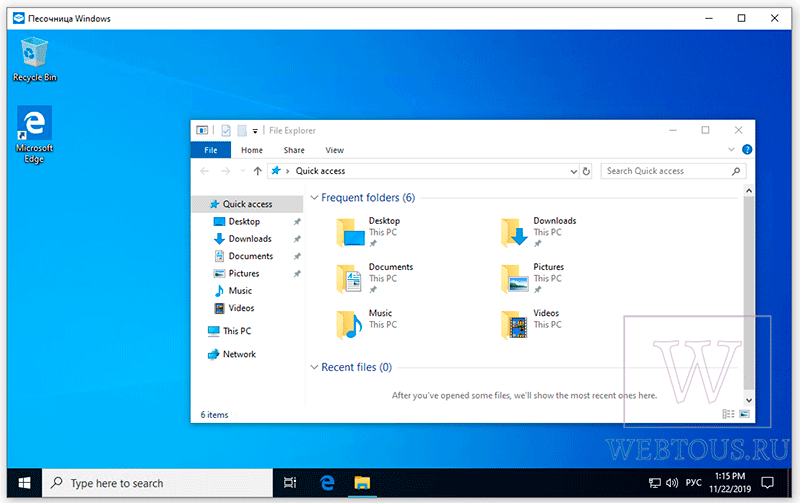Collapse Recent files section
This screenshot has width=800, height=503.
coord(314,367)
